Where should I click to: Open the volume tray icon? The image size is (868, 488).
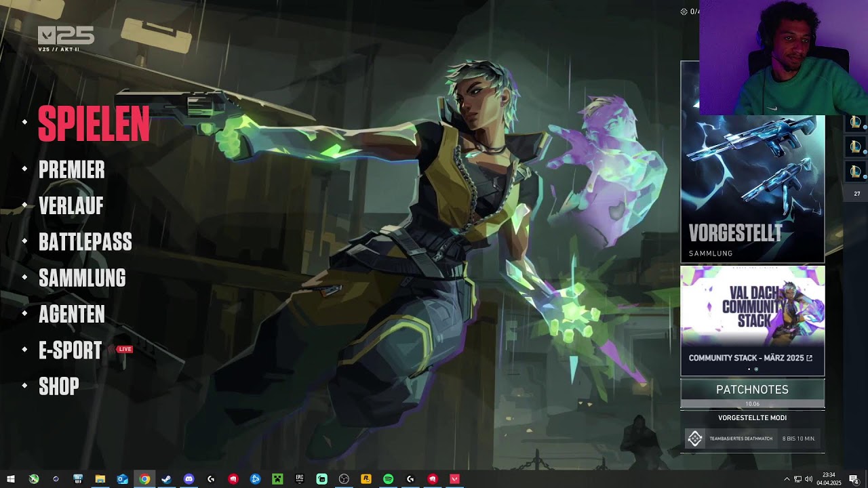click(x=809, y=479)
